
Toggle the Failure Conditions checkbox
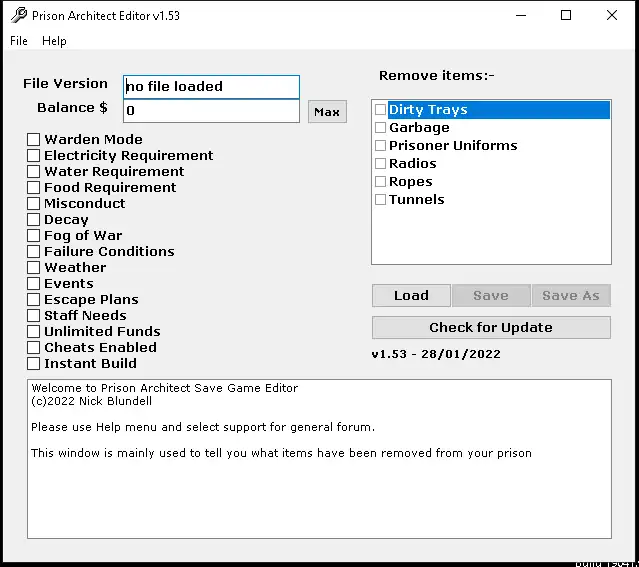[33, 252]
